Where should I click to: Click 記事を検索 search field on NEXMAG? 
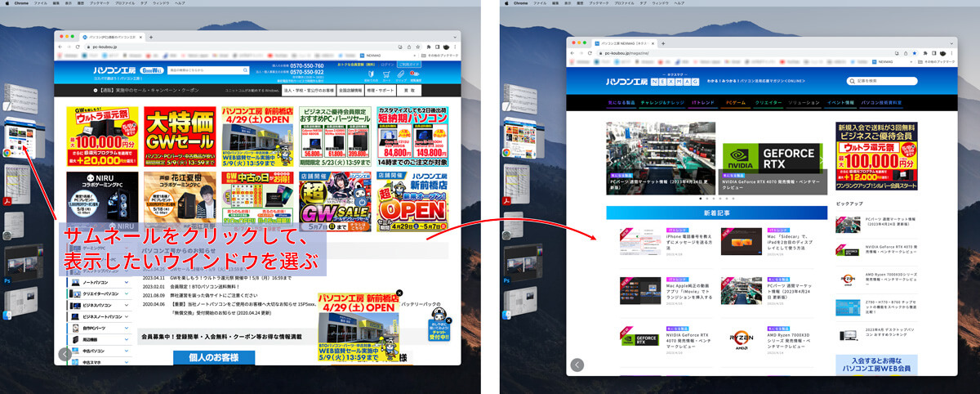pos(882,81)
